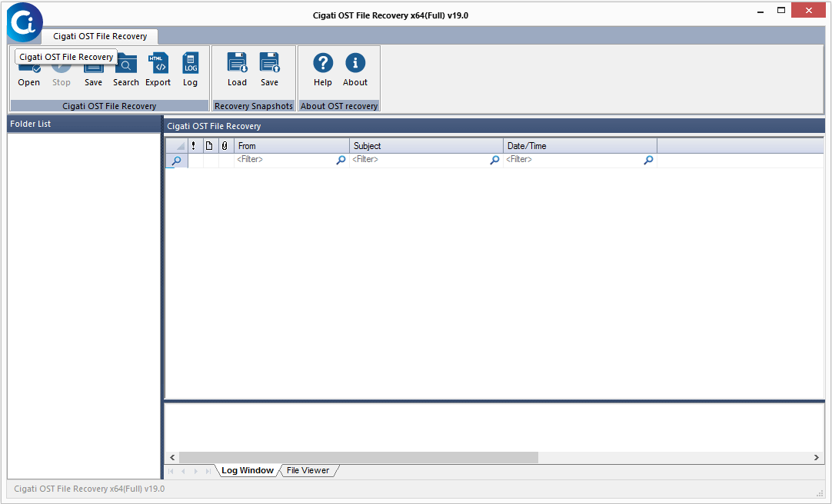
Task: Close the Cigati OST File Recovery window
Action: coord(809,10)
